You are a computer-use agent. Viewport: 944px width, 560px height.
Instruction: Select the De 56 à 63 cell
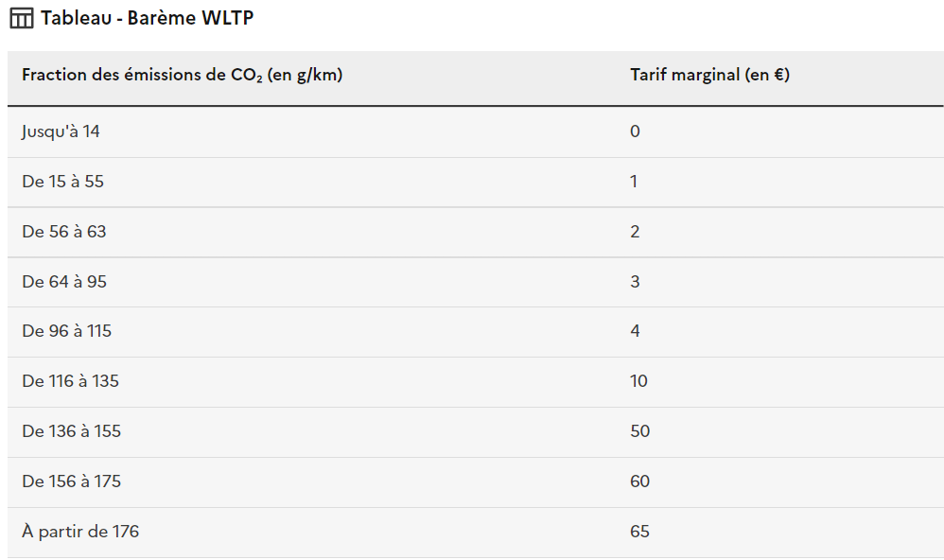tap(63, 232)
